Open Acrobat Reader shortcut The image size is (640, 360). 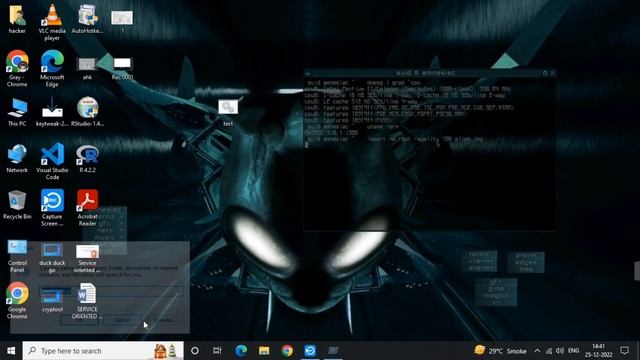click(87, 208)
